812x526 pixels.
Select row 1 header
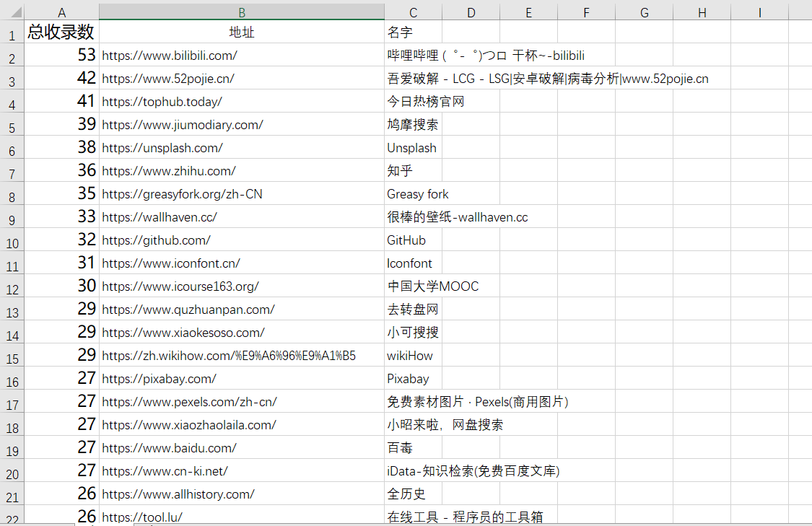point(12,32)
